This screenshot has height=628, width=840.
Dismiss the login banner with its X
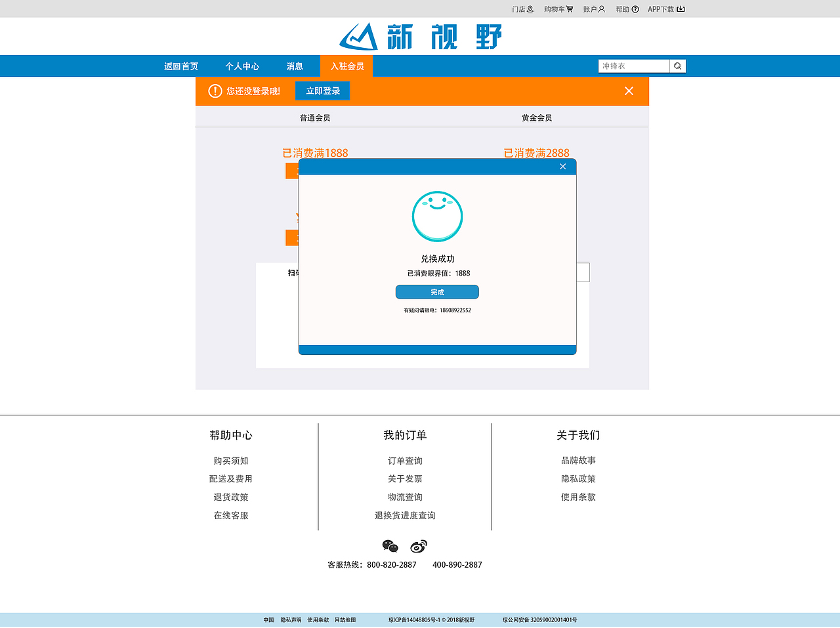(x=629, y=91)
